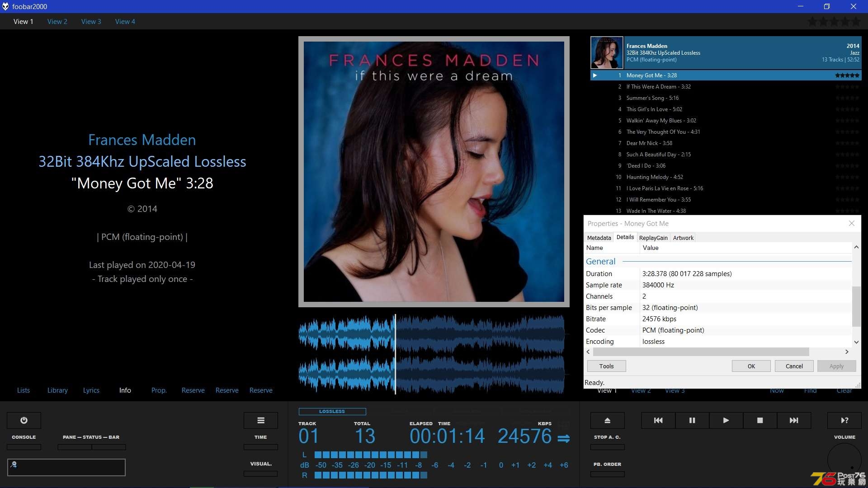Screen dimensions: 868x488
Task: Click the LOSSLESS indicator badge
Action: [x=332, y=412]
